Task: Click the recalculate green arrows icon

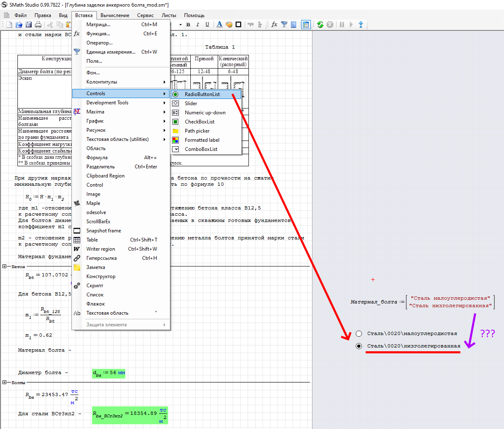Action: [320, 25]
